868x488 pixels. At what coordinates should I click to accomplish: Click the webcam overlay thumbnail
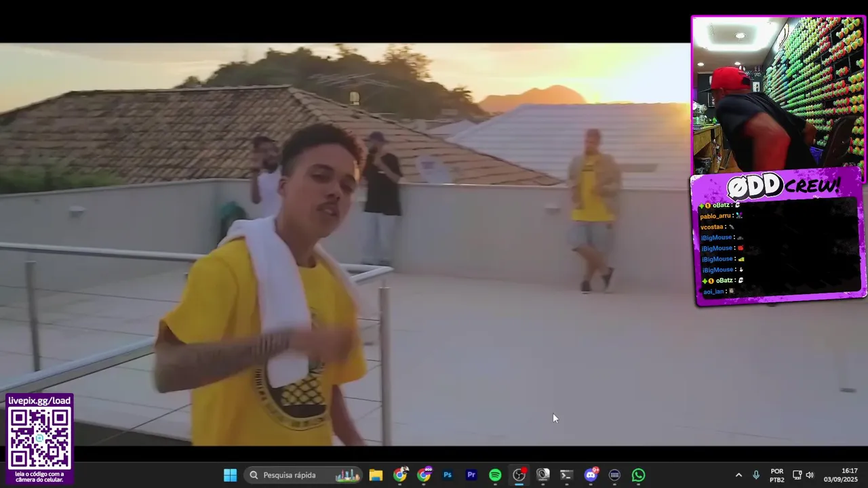778,95
